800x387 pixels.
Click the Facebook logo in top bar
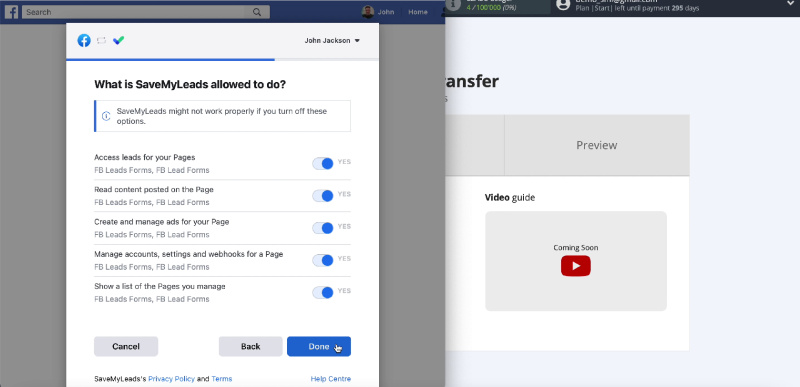click(11, 12)
